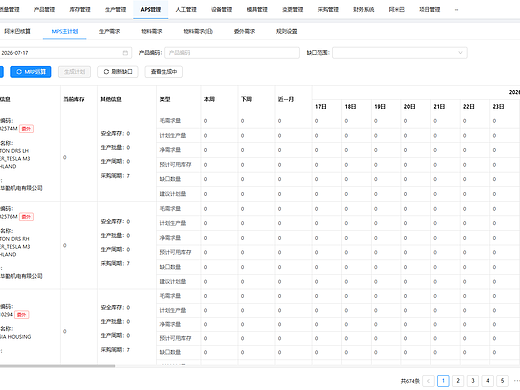Open the 项目管理 top menu
The width and height of the screenshot is (520, 390).
point(430,10)
